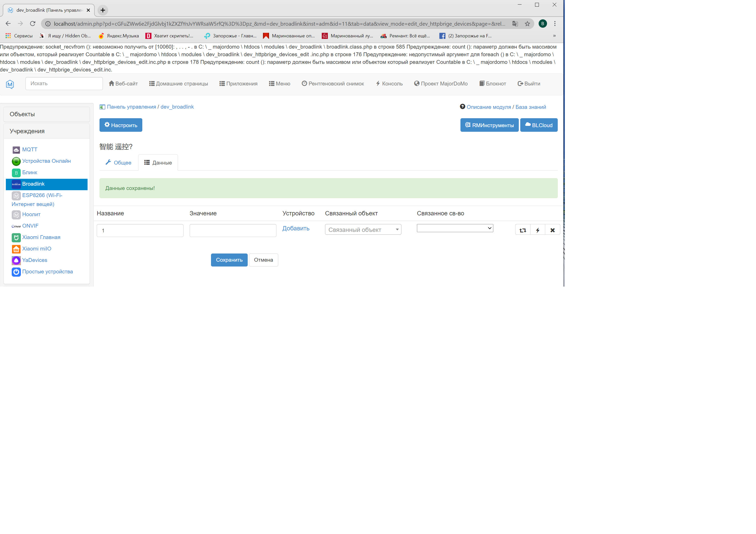Open the RMИнструменты button

click(x=489, y=125)
